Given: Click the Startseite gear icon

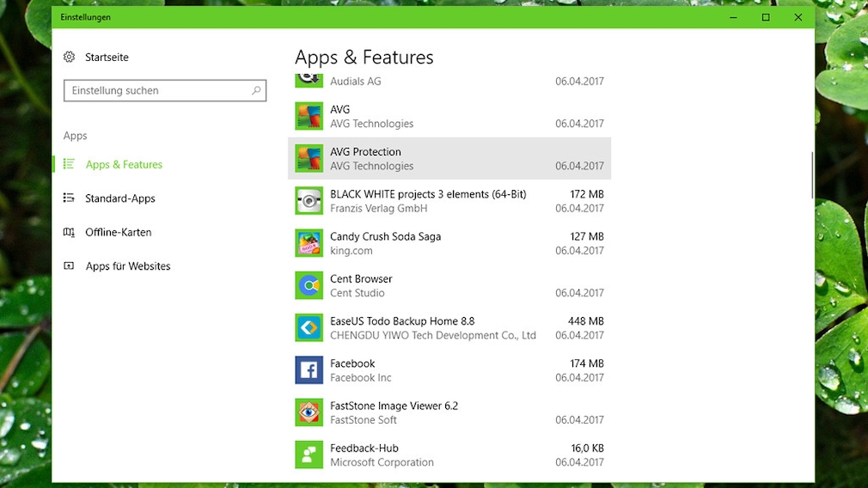Looking at the screenshot, I should (x=70, y=57).
